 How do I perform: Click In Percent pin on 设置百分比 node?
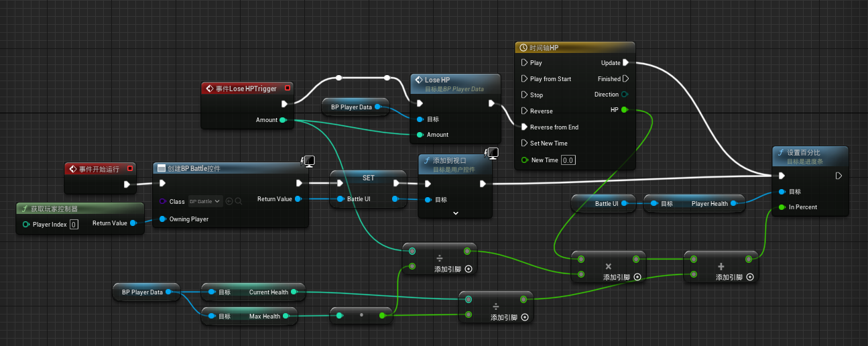[782, 207]
